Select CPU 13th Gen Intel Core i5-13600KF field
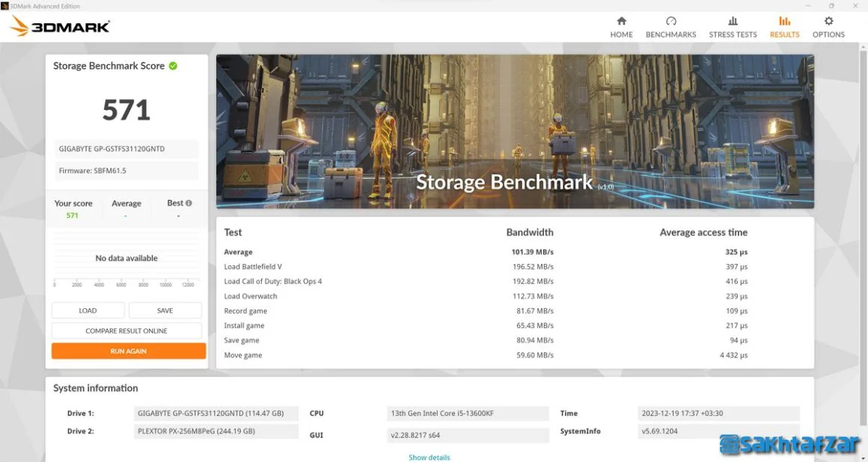The height and width of the screenshot is (462, 868). [x=468, y=413]
